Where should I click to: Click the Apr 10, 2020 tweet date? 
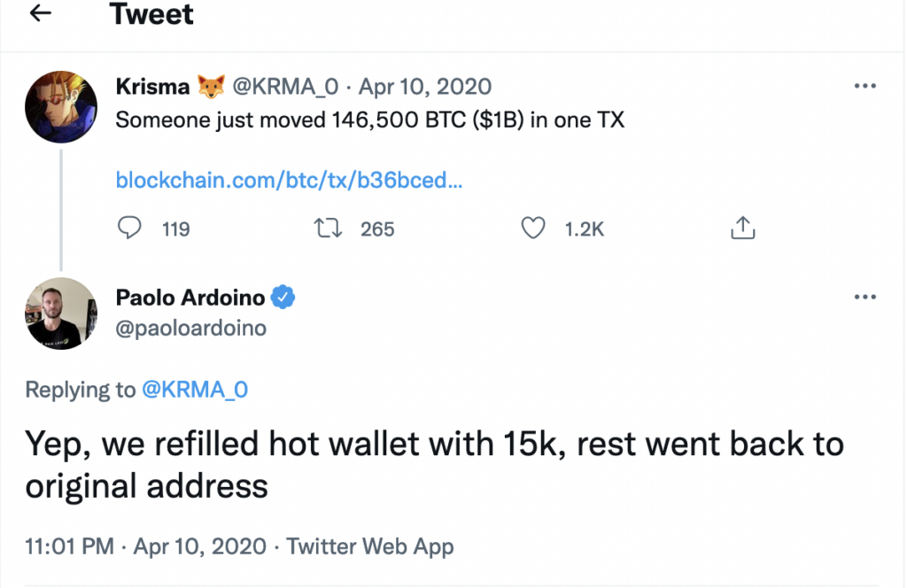coord(424,86)
